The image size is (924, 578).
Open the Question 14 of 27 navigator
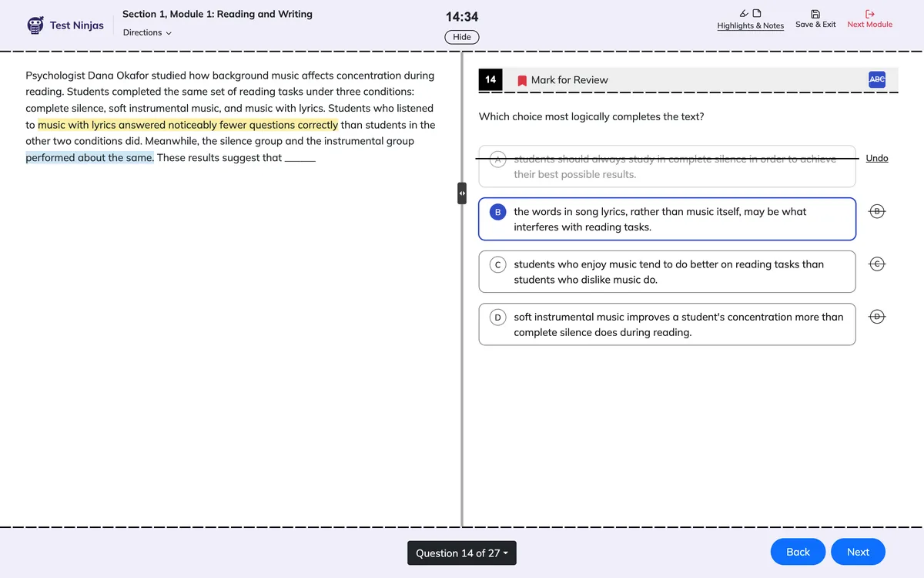click(462, 553)
